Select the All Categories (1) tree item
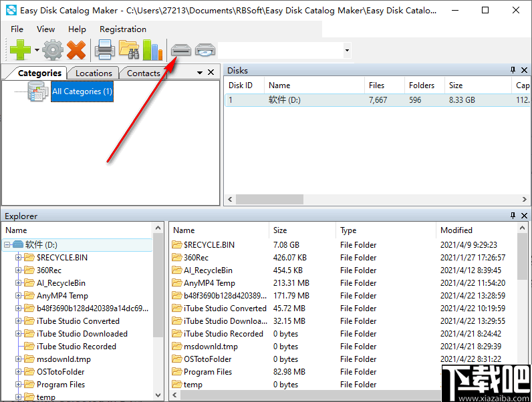 [82, 91]
